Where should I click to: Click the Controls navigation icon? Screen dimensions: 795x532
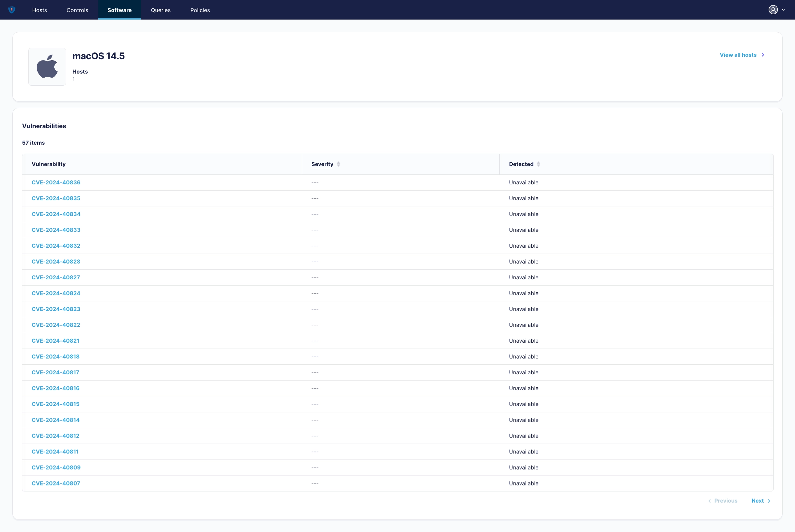tap(77, 10)
